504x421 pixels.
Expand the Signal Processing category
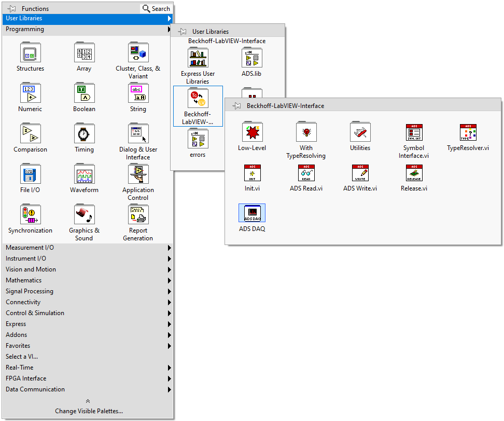[29, 291]
